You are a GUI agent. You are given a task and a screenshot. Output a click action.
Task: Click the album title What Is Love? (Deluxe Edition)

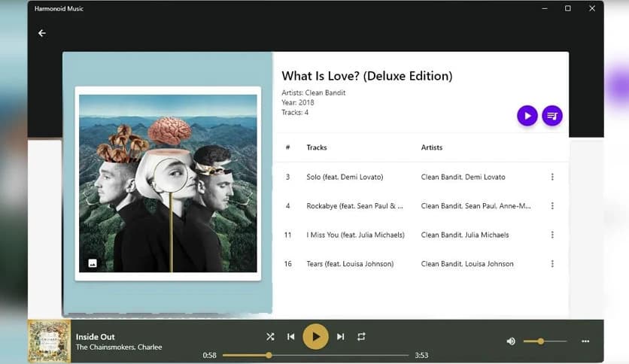pos(366,76)
